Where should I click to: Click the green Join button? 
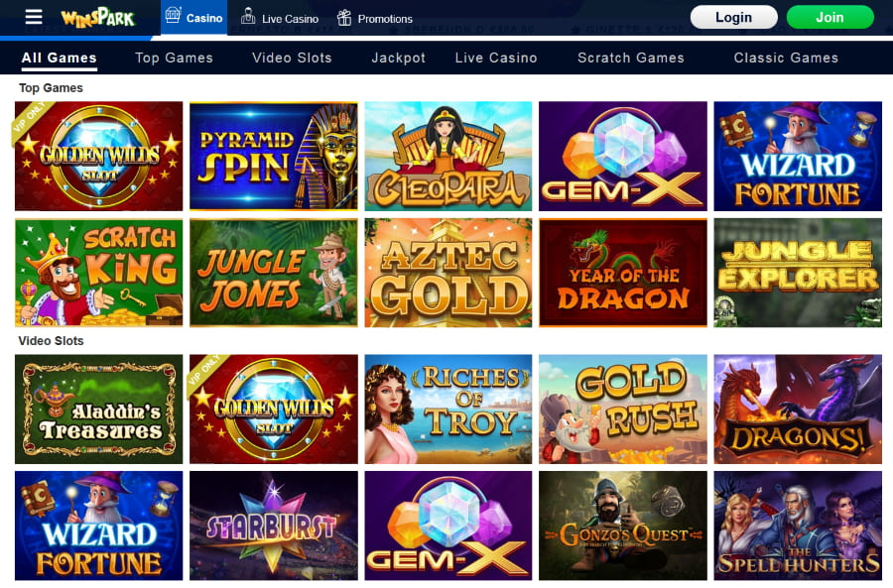[x=829, y=17]
